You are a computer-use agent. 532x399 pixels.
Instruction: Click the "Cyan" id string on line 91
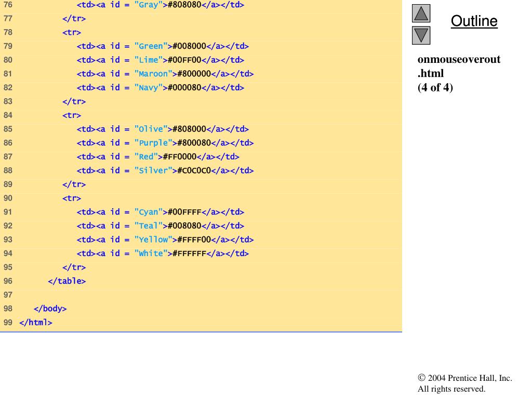point(149,212)
